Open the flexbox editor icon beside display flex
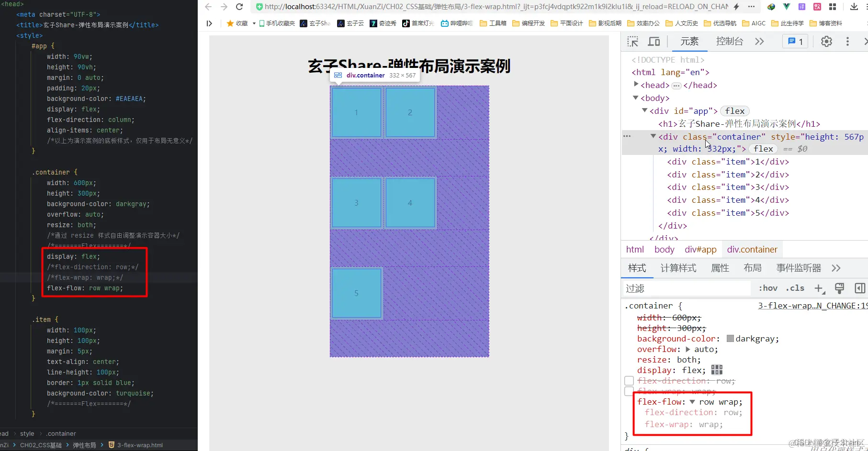Viewport: 868px width, 451px height. 717,370
